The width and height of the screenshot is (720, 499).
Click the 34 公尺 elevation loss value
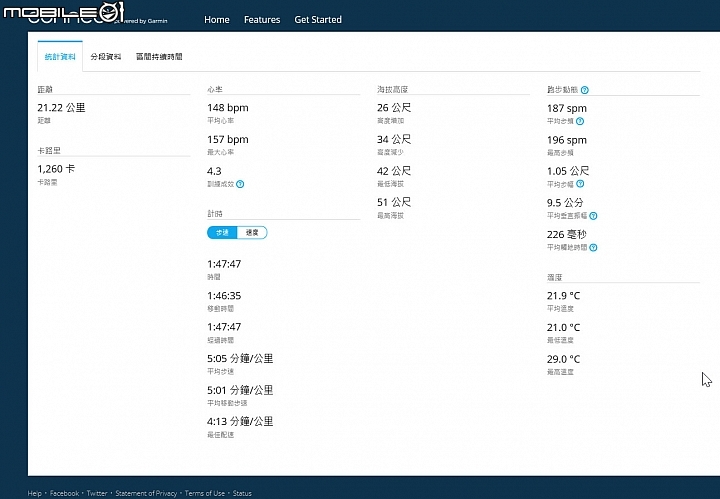pos(394,140)
